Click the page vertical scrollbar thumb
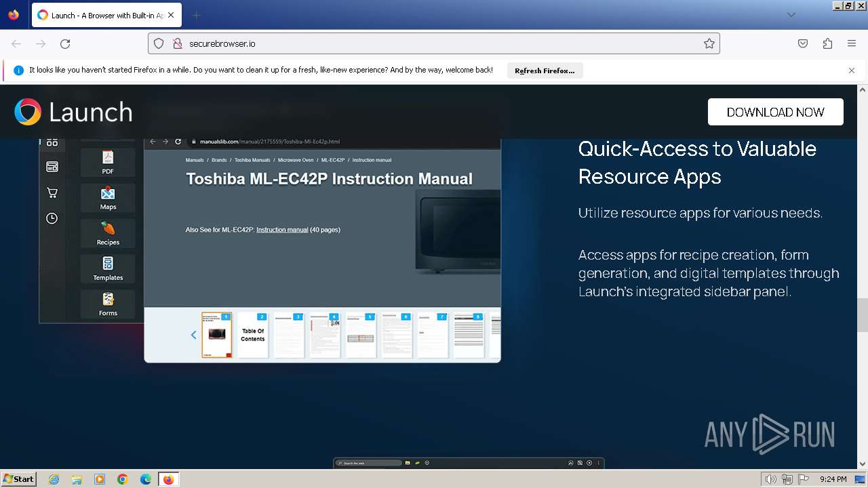 [x=863, y=315]
